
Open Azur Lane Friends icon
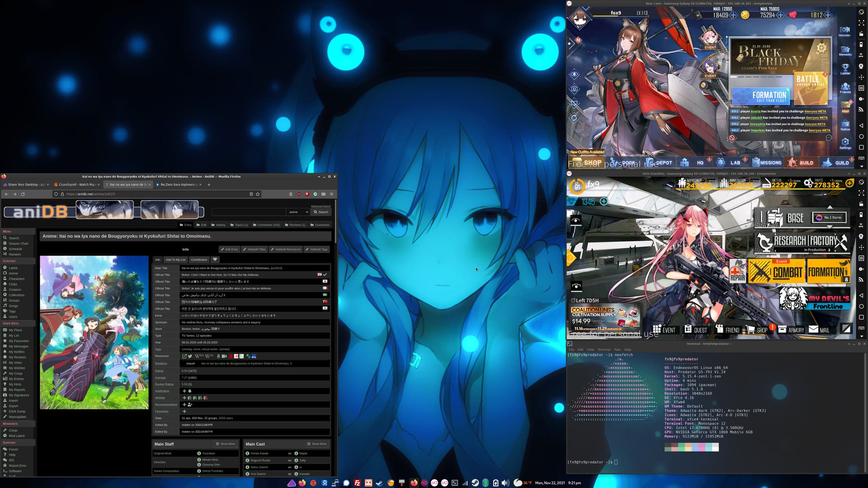coord(845,88)
